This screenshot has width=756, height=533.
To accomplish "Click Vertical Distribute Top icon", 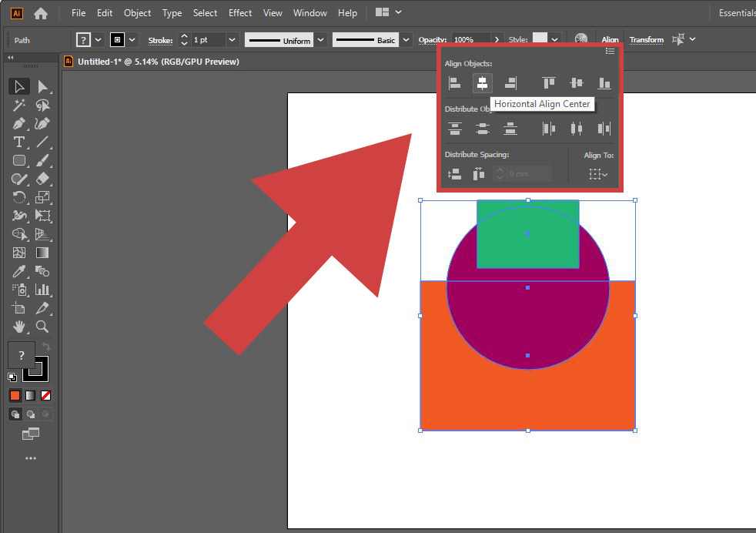I will pyautogui.click(x=455, y=129).
